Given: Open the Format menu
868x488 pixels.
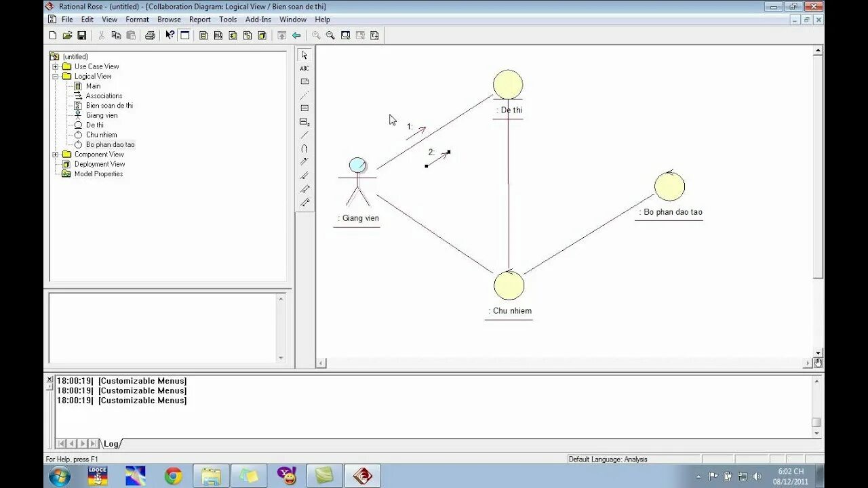Looking at the screenshot, I should click(x=137, y=20).
